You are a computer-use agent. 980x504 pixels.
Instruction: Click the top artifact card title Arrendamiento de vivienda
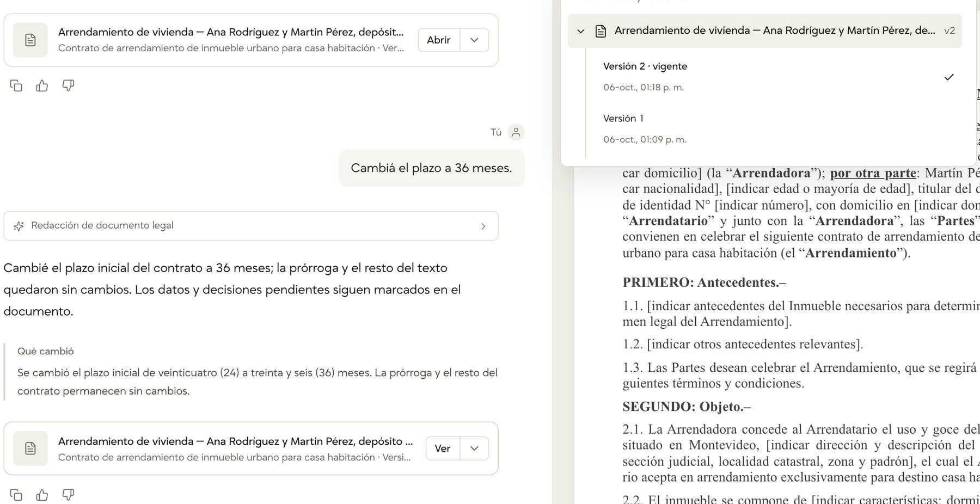231,32
